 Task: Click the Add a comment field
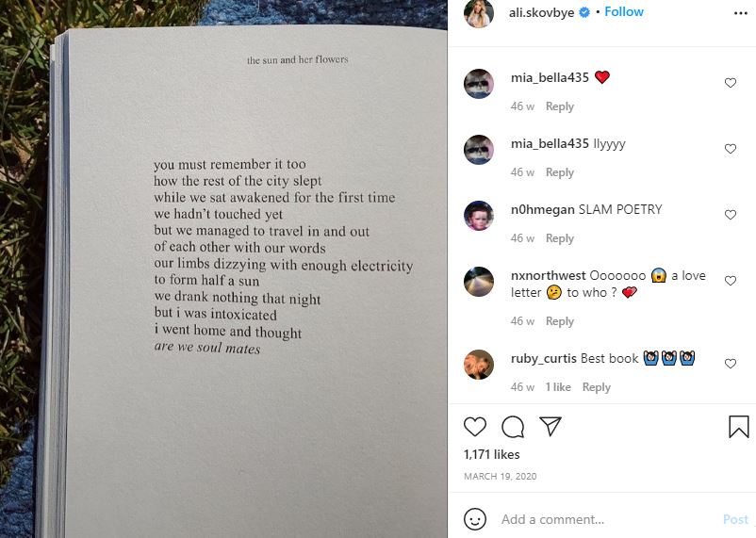click(x=607, y=519)
